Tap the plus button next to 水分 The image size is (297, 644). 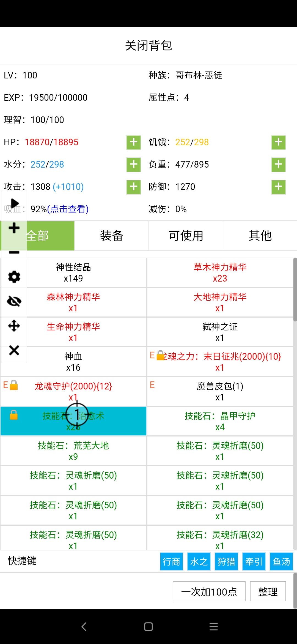pos(134,165)
